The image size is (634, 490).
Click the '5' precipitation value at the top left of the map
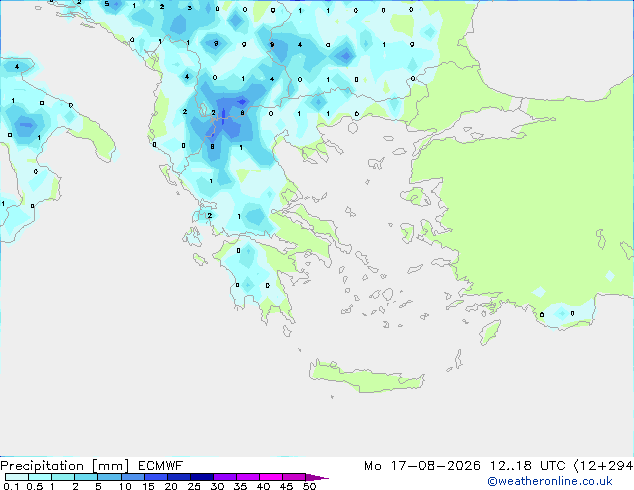coord(107,4)
